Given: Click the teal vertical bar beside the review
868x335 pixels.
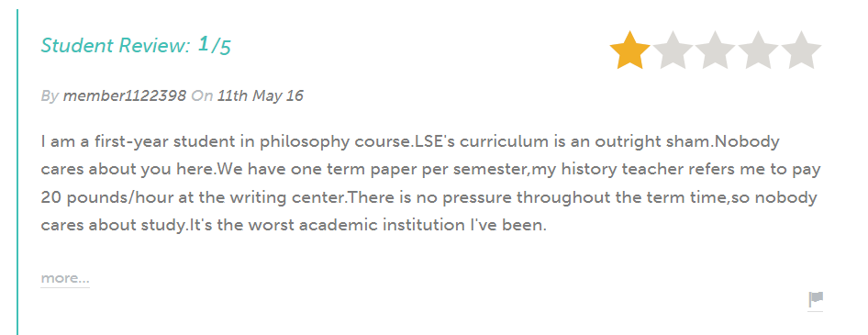Looking at the screenshot, I should point(17,172).
